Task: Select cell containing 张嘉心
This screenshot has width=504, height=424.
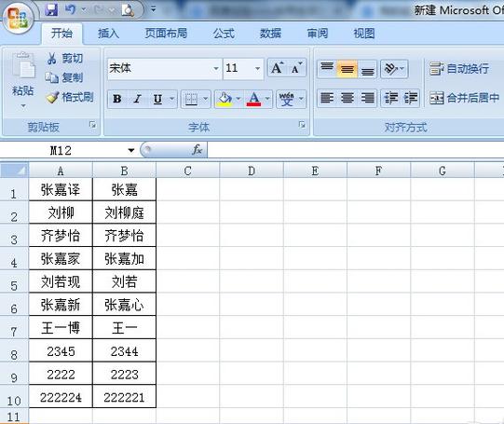Action: click(x=125, y=305)
